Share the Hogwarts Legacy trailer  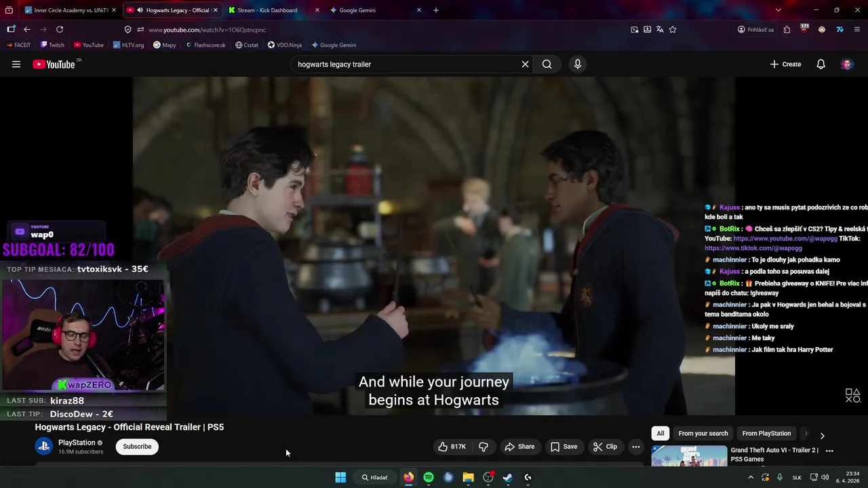pos(519,447)
